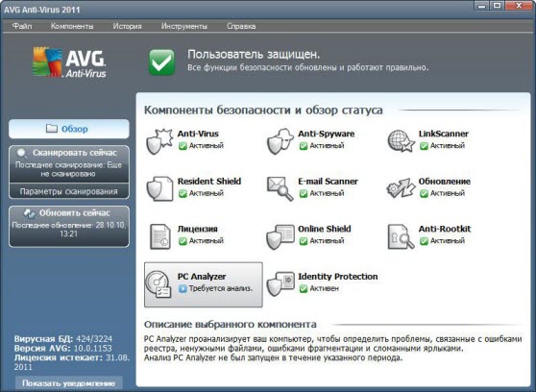
Task: Click the AVG version number 10.0.1153
Action: [x=92, y=349]
